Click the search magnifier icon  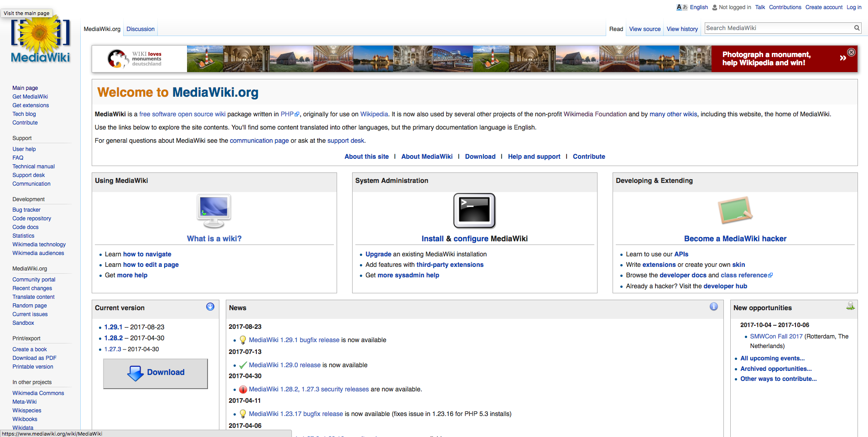(857, 28)
